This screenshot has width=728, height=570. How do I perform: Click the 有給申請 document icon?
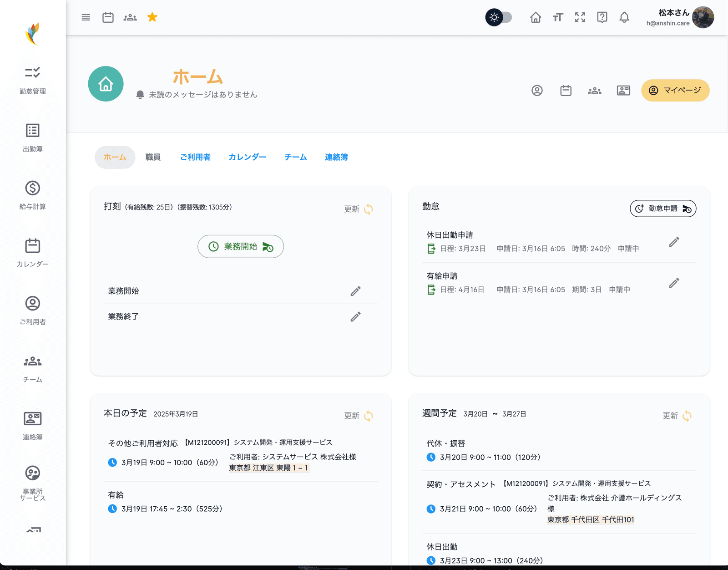(x=431, y=290)
